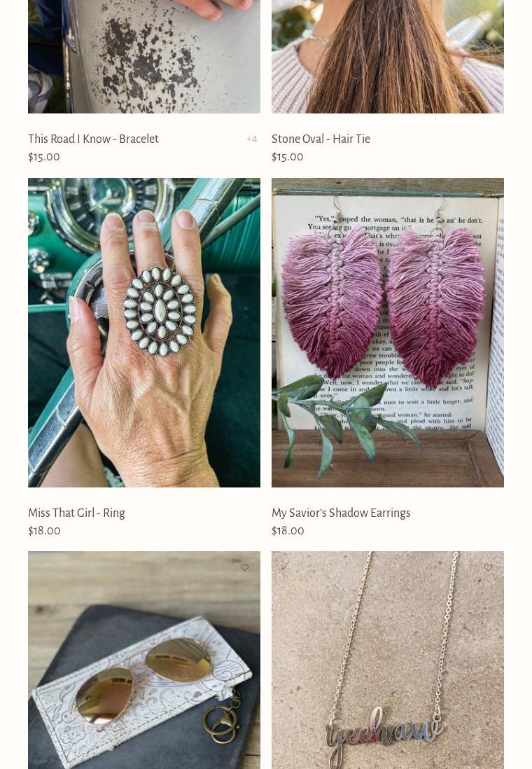Toggle wishlist heart on sunglasses product
532x769 pixels.
click(x=244, y=567)
